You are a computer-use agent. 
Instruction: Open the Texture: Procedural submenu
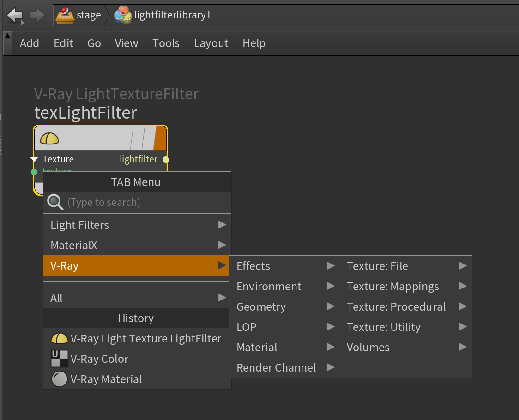[x=406, y=306]
